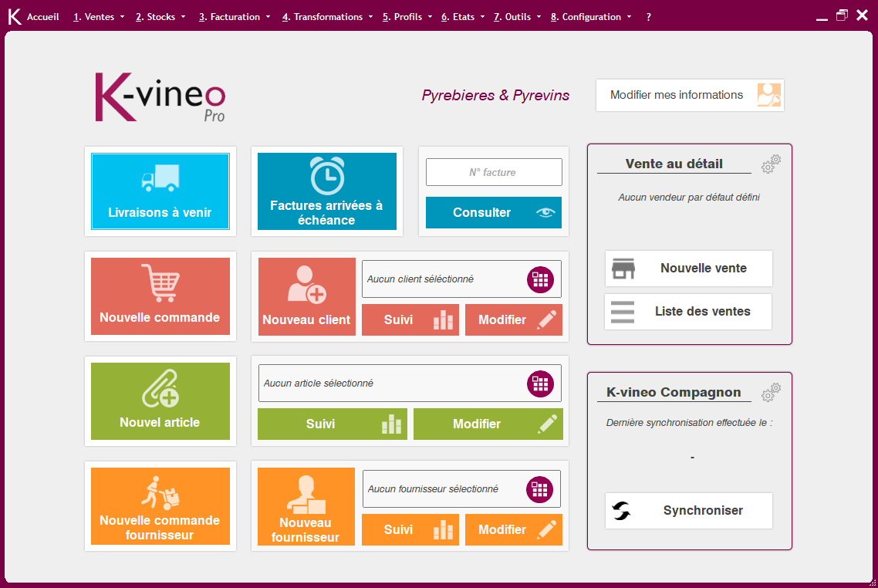Click the Nouveau fournisseur tile
This screenshot has width=878, height=588.
306,507
